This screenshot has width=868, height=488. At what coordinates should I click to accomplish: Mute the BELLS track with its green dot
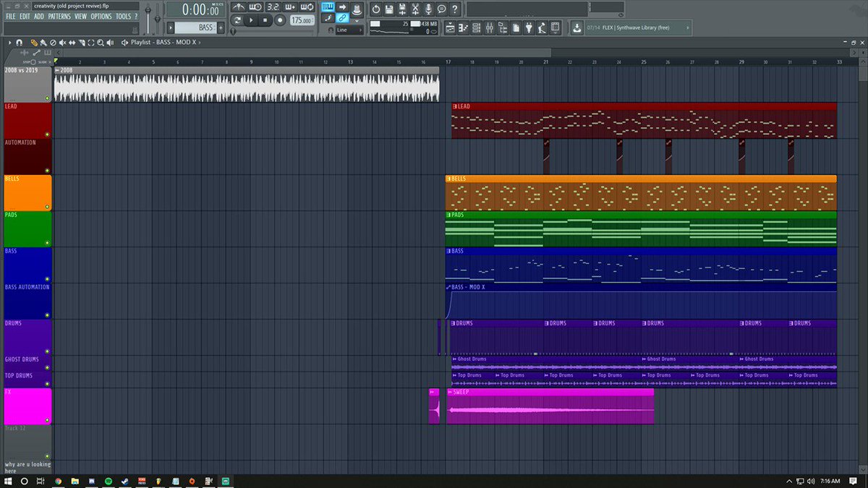pyautogui.click(x=47, y=207)
